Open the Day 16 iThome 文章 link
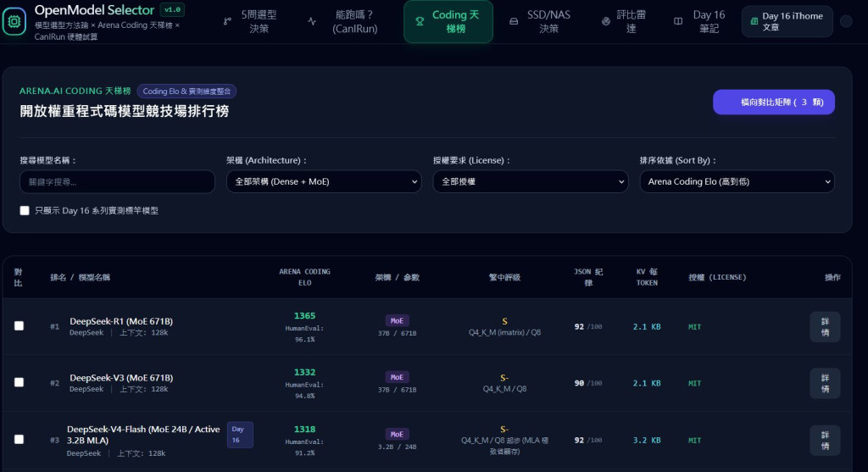 (787, 21)
